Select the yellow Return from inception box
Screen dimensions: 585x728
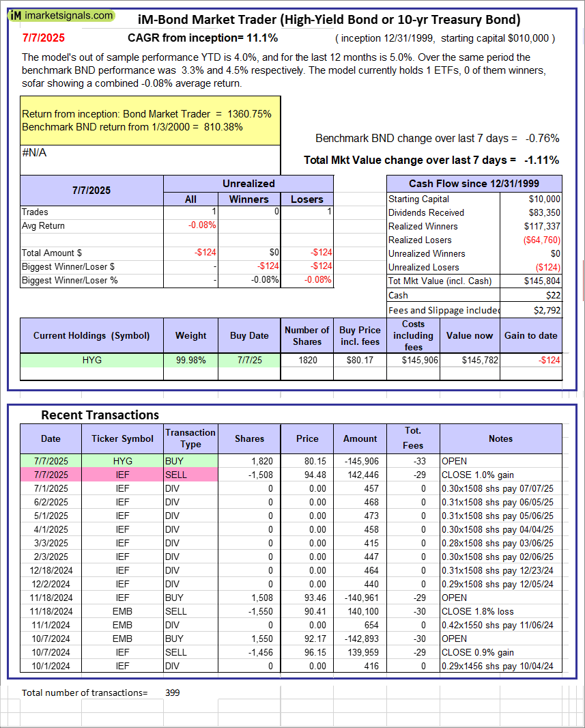[x=150, y=120]
